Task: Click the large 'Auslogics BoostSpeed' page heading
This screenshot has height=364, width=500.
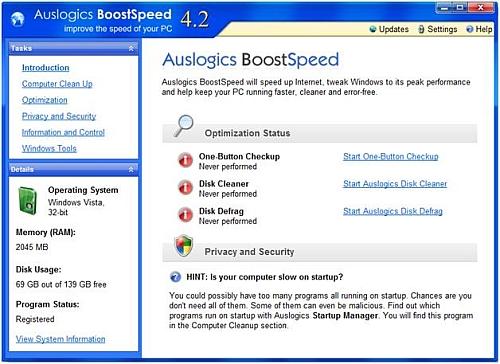Action: coord(251,60)
